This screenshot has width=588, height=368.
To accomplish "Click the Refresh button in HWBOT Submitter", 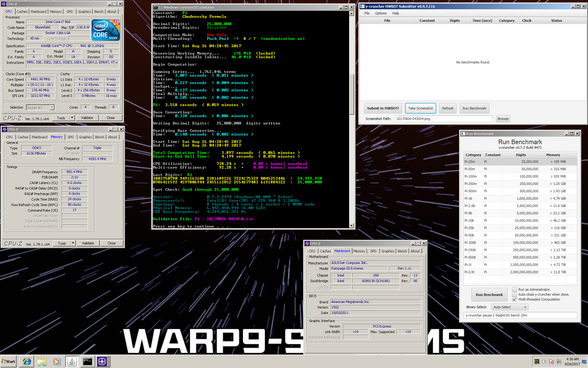I will (448, 108).
